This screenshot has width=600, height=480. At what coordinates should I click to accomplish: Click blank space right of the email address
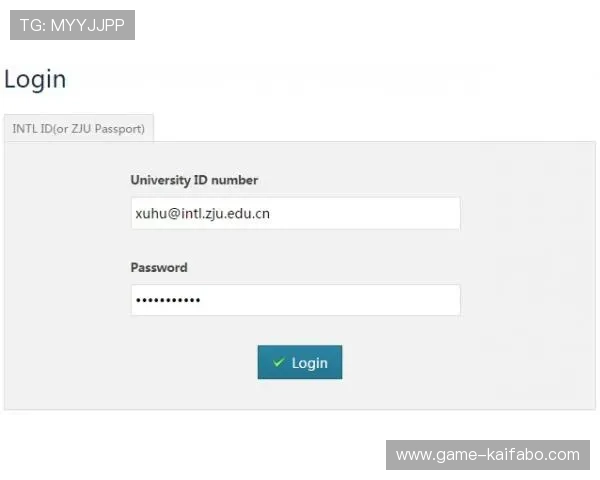(364, 213)
